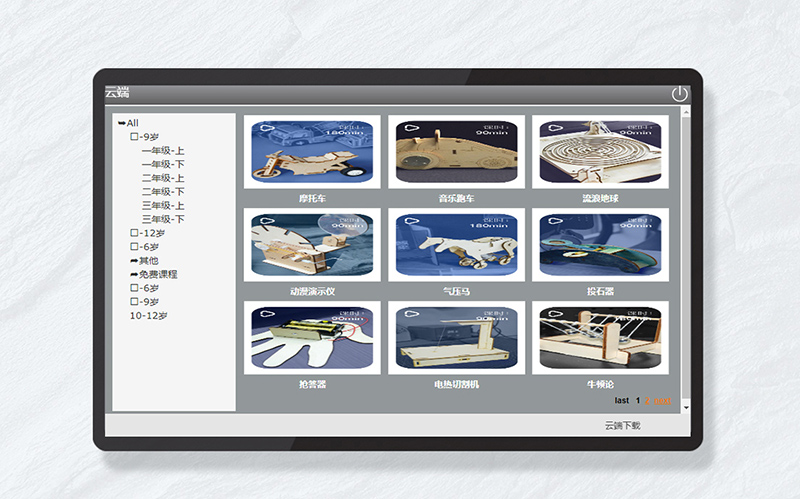Select the 抢答器 course image
Viewport: 800px width, 499px height.
[312, 338]
